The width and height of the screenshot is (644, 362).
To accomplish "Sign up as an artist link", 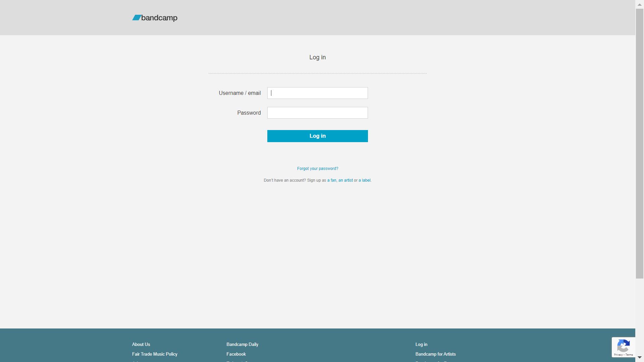I will (x=345, y=180).
